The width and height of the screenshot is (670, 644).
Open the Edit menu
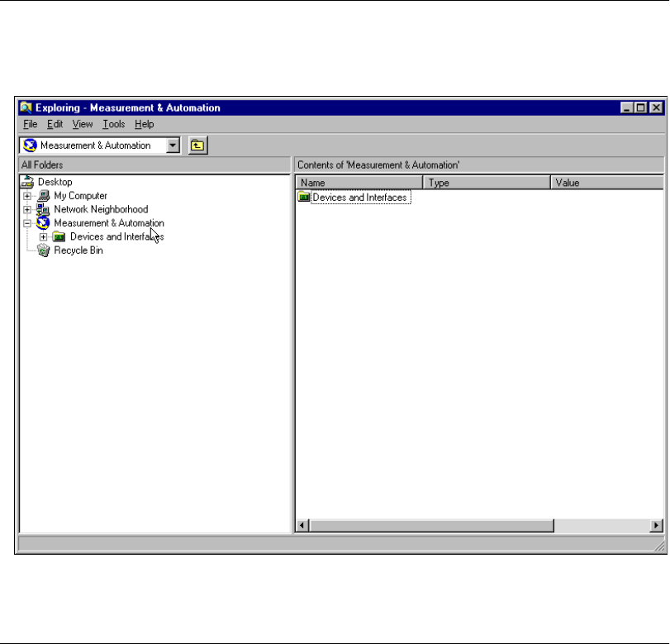pyautogui.click(x=55, y=124)
